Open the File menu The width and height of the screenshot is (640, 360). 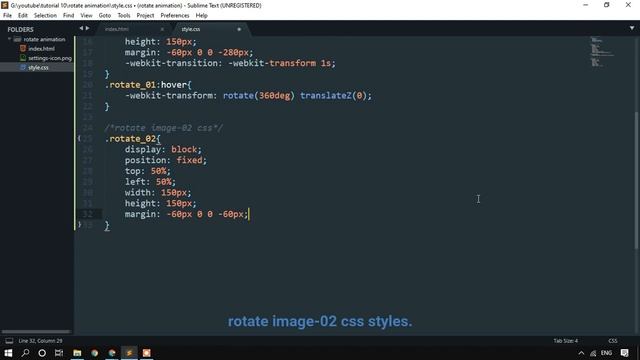pos(7,16)
